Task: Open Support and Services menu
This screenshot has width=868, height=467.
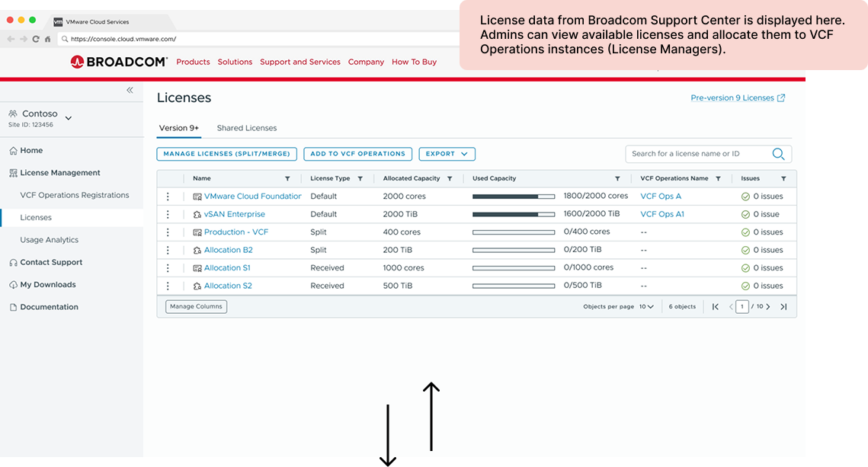Action: tap(300, 62)
